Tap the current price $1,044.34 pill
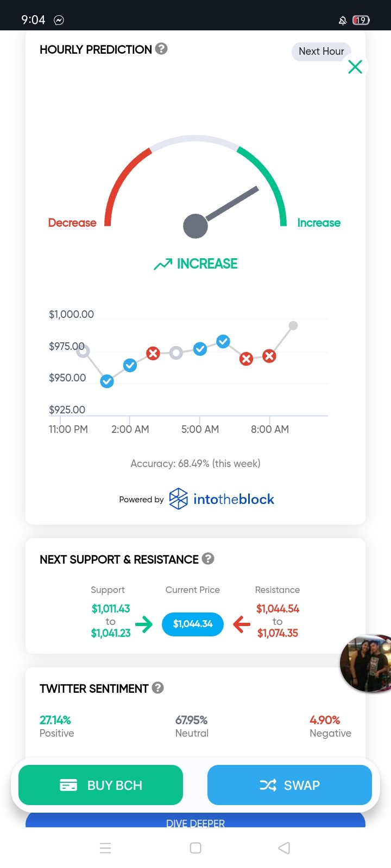This screenshot has width=391, height=868. coord(193,624)
